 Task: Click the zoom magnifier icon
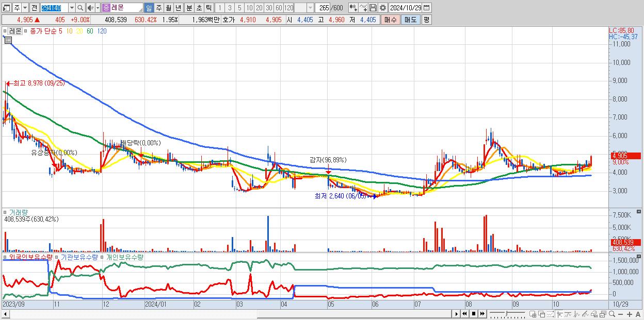(x=612, y=314)
